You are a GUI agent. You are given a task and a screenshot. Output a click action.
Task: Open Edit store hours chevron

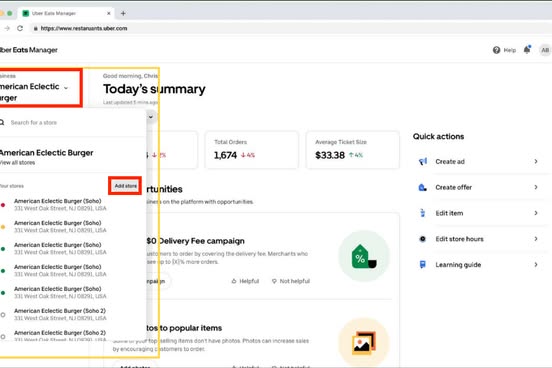click(x=536, y=239)
